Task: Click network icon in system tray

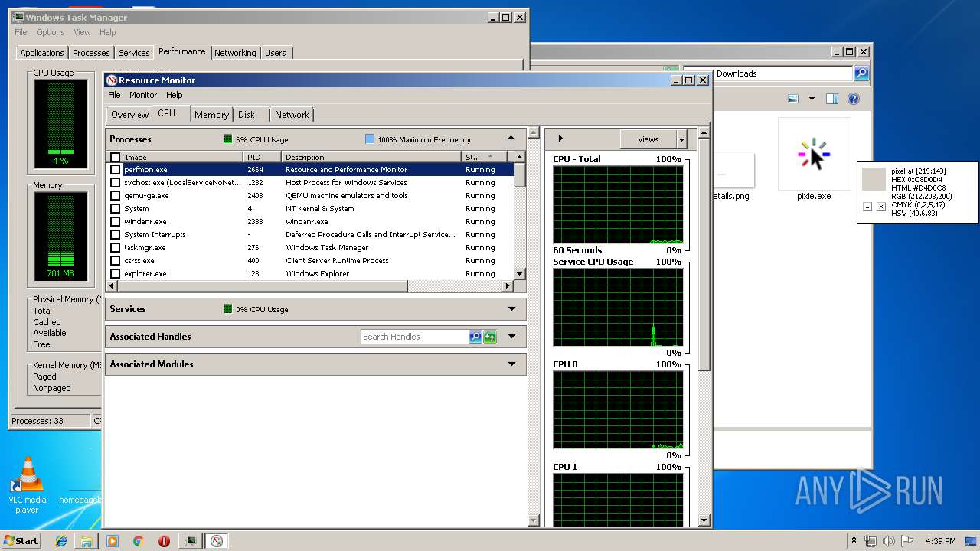Action: [871, 541]
